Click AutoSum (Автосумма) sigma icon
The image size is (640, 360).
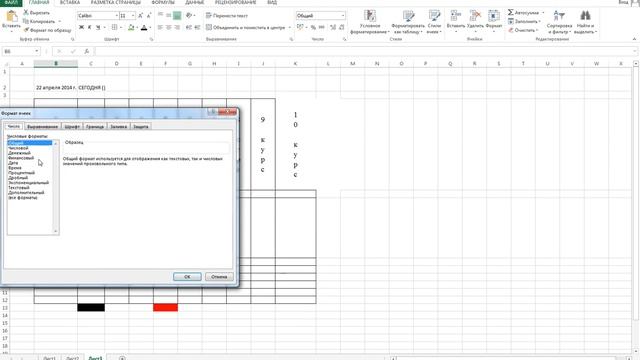[x=511, y=13]
